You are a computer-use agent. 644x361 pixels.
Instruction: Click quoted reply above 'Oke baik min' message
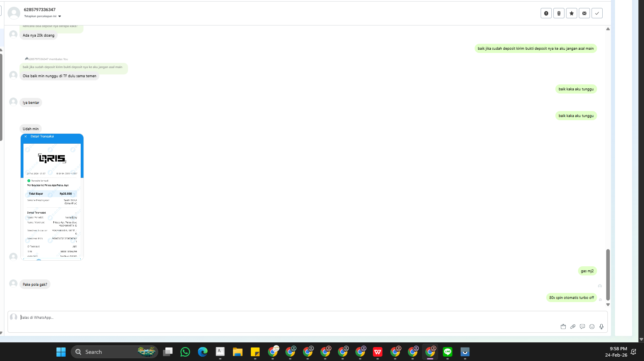click(x=74, y=67)
